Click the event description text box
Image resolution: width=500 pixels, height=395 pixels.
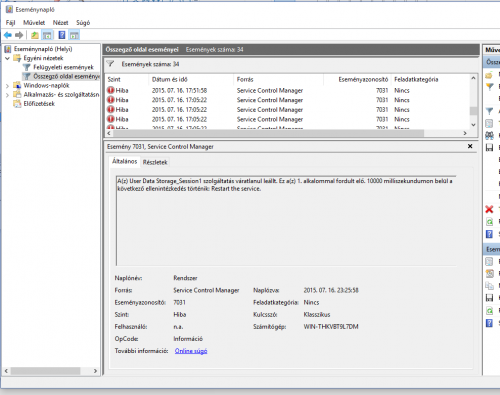point(286,220)
